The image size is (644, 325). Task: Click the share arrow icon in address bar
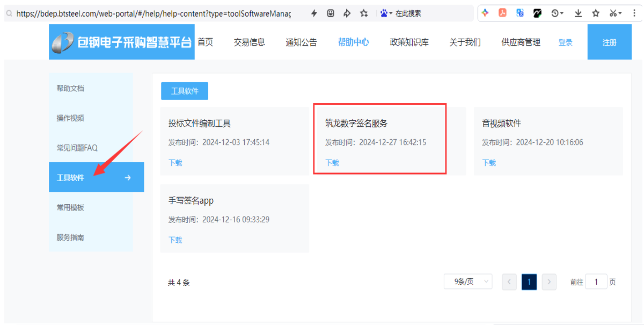347,13
